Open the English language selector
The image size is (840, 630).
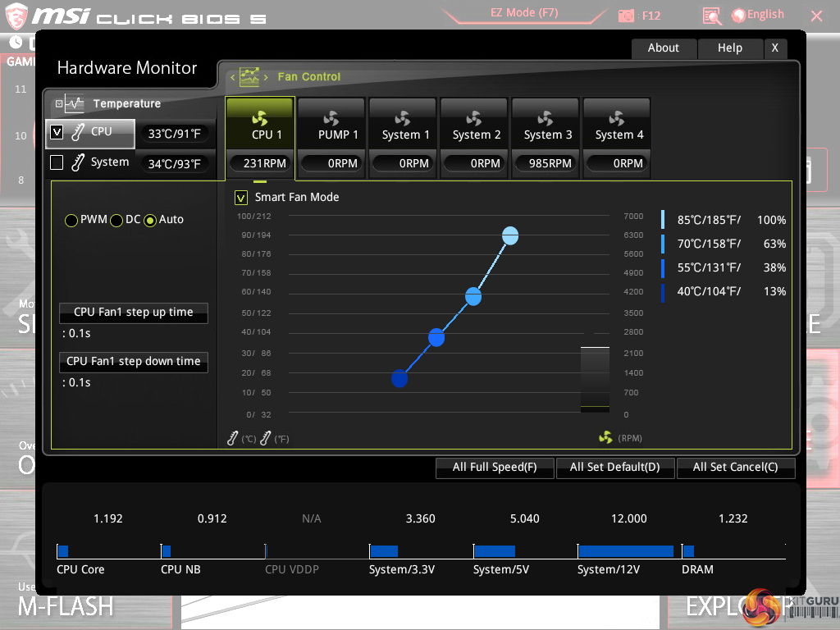[x=758, y=15]
